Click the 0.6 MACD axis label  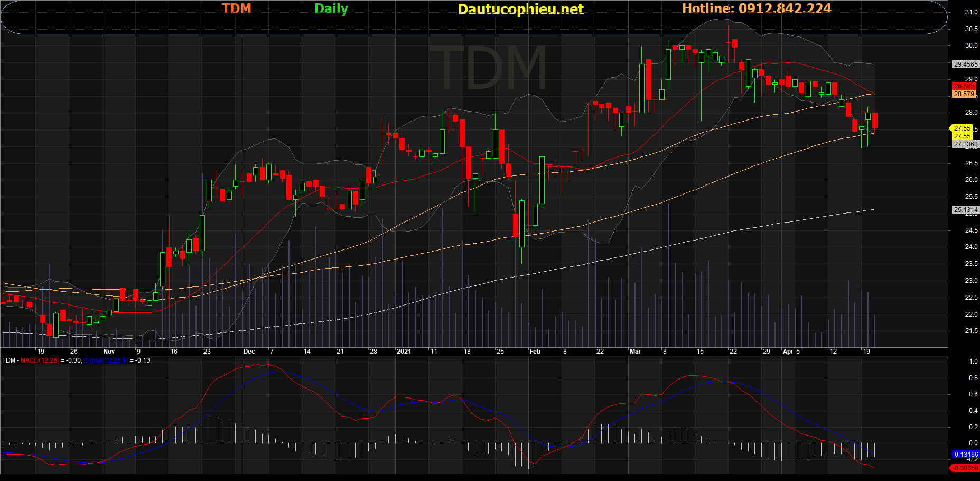click(x=973, y=394)
